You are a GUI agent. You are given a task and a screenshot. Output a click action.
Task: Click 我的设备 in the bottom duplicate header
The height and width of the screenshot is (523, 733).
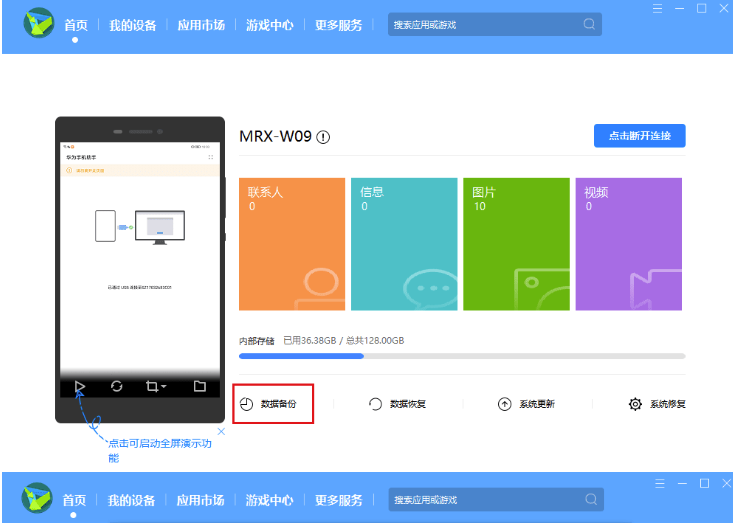tap(131, 500)
